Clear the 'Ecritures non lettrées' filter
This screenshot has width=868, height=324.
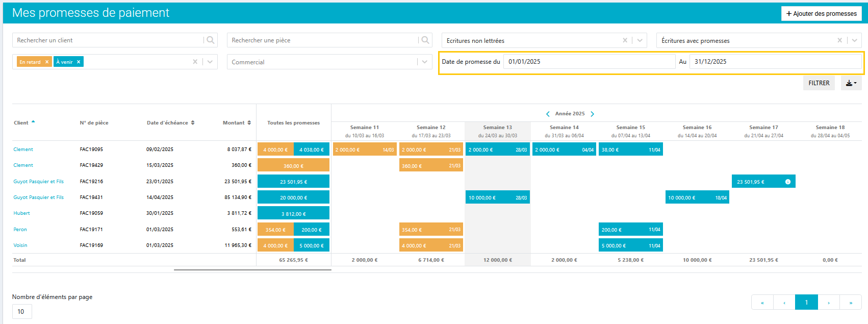pos(625,40)
